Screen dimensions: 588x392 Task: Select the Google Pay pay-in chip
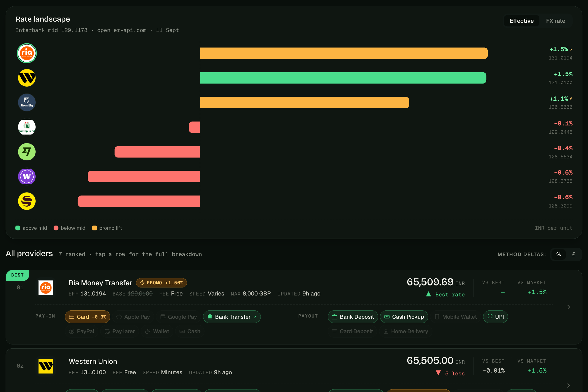pyautogui.click(x=179, y=317)
